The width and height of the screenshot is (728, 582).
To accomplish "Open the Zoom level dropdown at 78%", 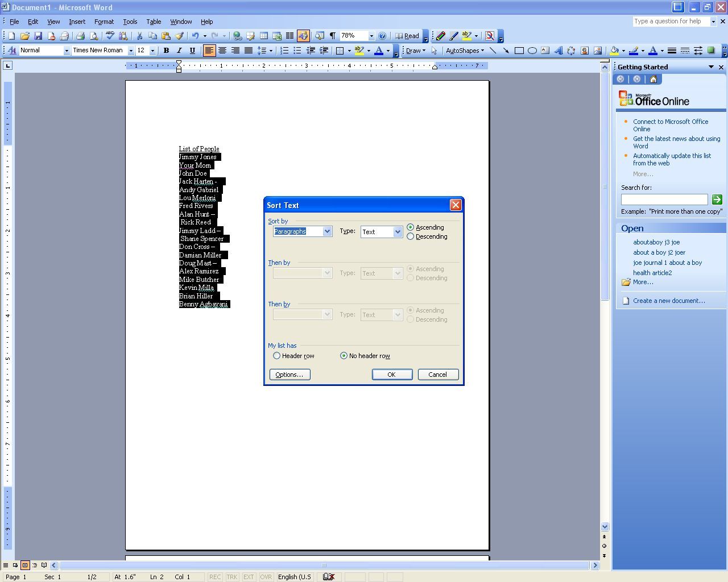I will click(372, 36).
